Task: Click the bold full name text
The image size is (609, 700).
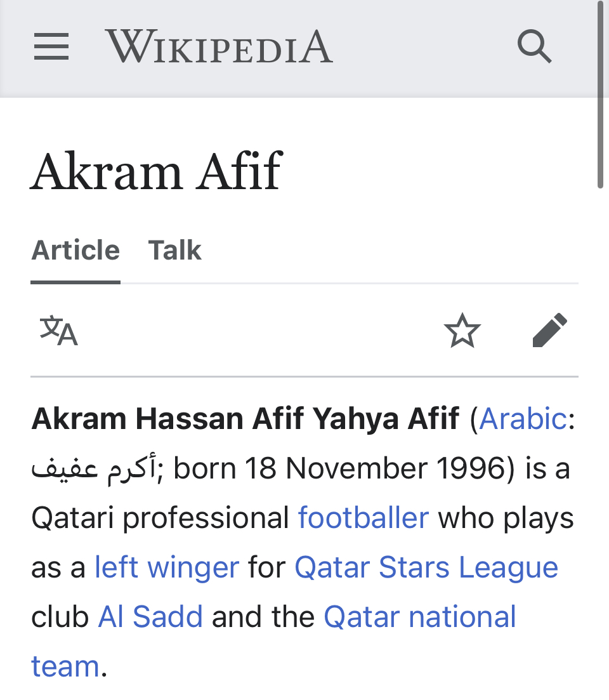Action: click(245, 419)
